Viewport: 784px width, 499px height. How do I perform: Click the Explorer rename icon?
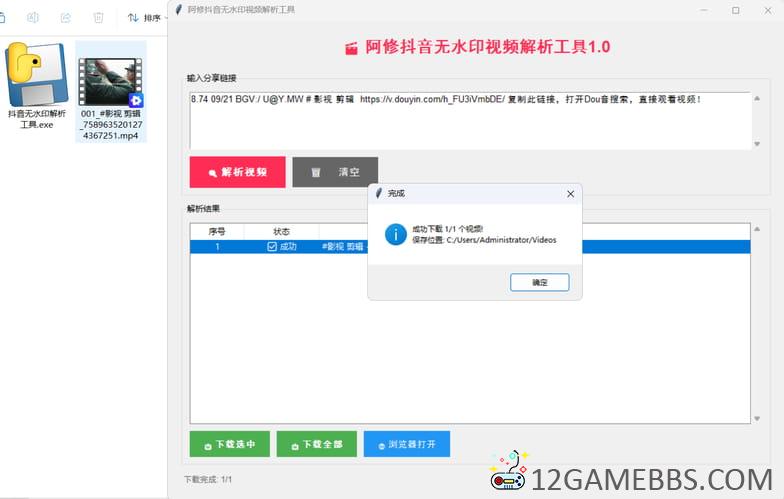(x=32, y=18)
